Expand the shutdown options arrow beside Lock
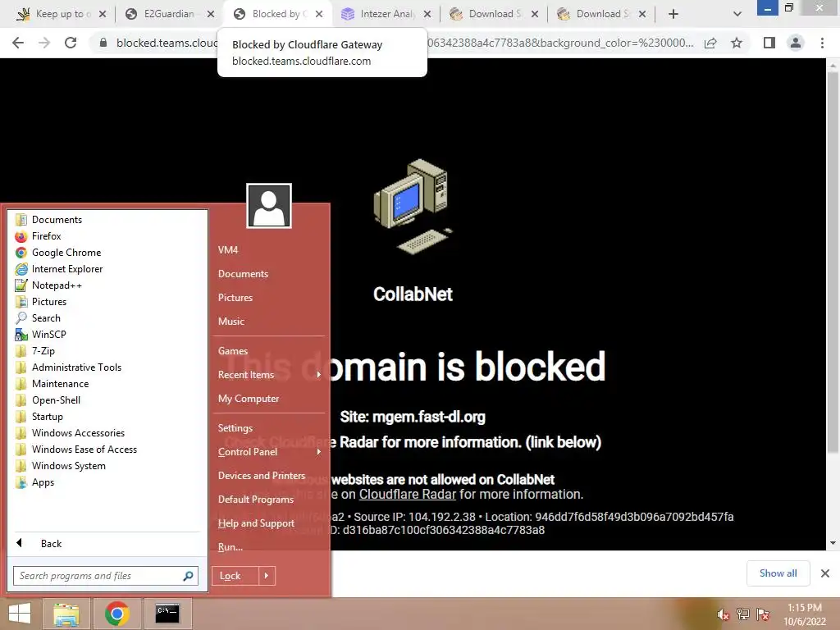Image resolution: width=840 pixels, height=630 pixels. point(267,576)
